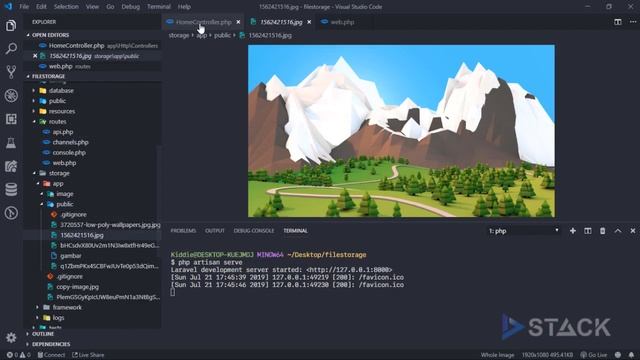Split the terminal panel
Viewport: 640px width, 360px height.
[x=588, y=231]
